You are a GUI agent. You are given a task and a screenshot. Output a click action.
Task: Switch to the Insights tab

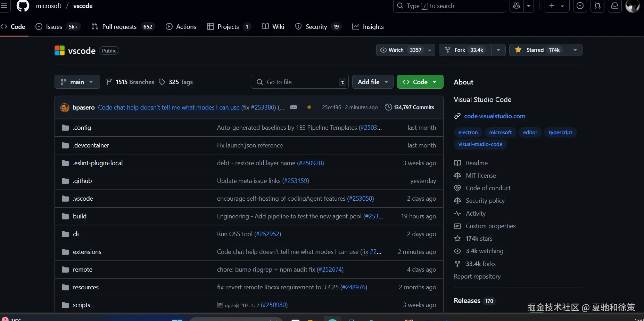click(x=368, y=27)
